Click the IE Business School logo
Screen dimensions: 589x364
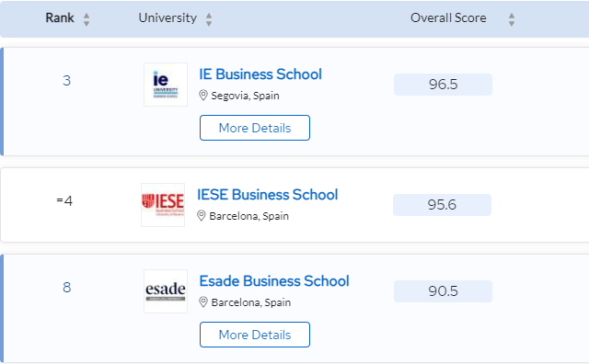point(166,85)
